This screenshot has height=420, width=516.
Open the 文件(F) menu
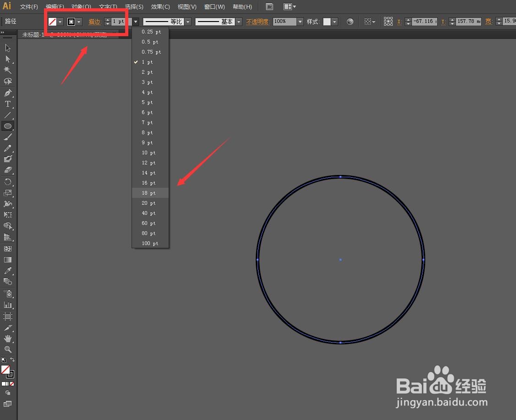pyautogui.click(x=29, y=6)
